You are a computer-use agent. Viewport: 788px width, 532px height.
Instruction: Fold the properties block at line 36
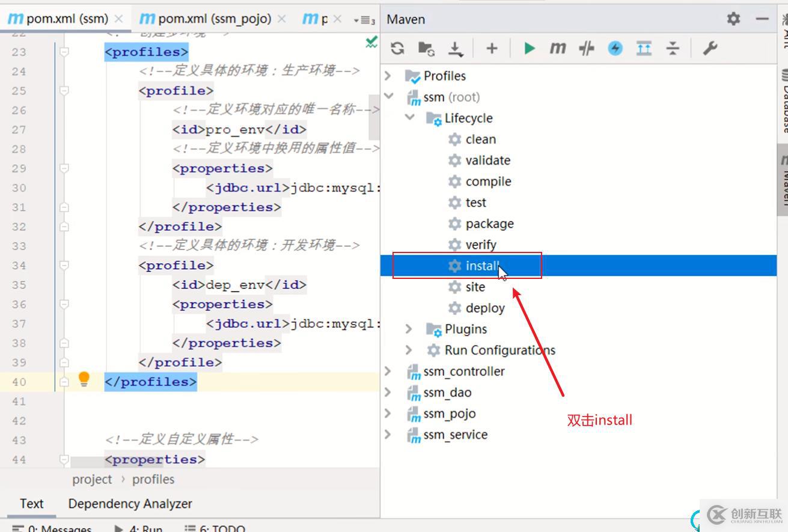pyautogui.click(x=64, y=304)
